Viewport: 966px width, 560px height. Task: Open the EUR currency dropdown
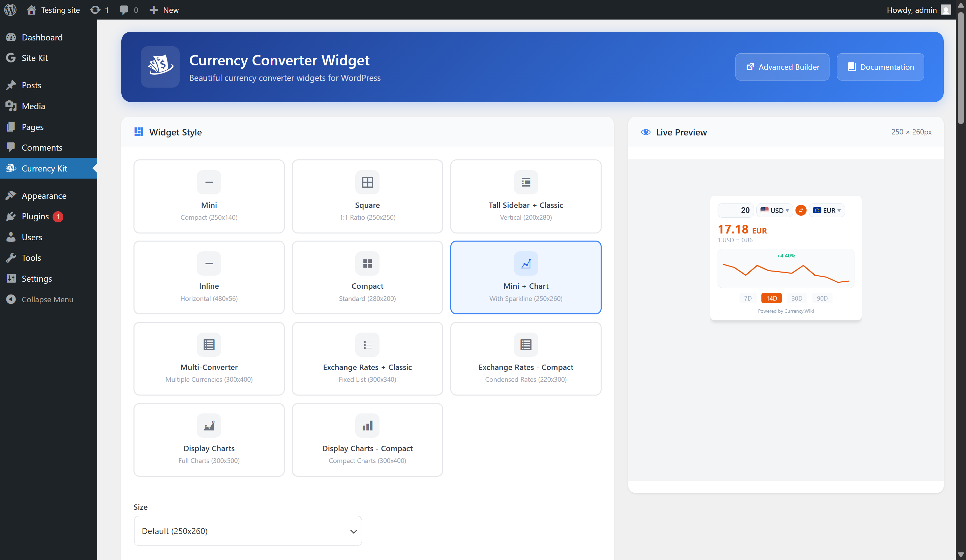pos(826,210)
